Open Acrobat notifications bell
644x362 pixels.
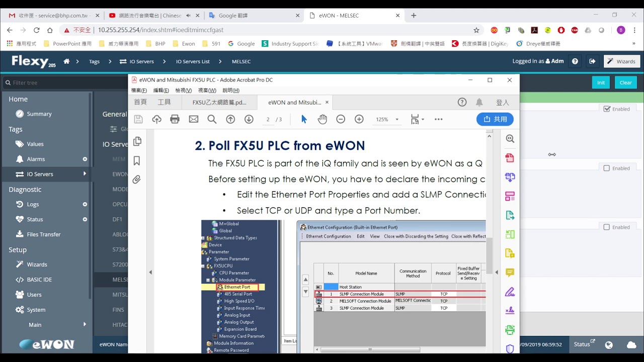pos(479,102)
